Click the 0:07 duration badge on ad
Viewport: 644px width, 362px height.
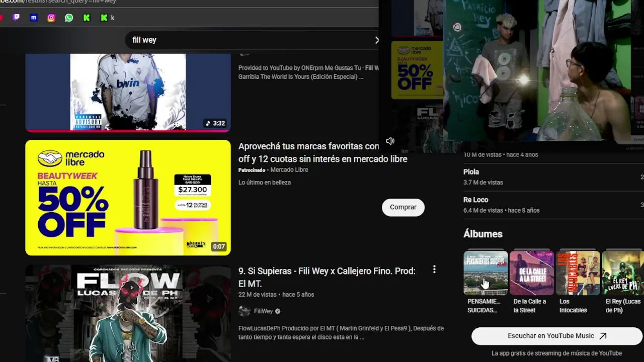coord(218,246)
